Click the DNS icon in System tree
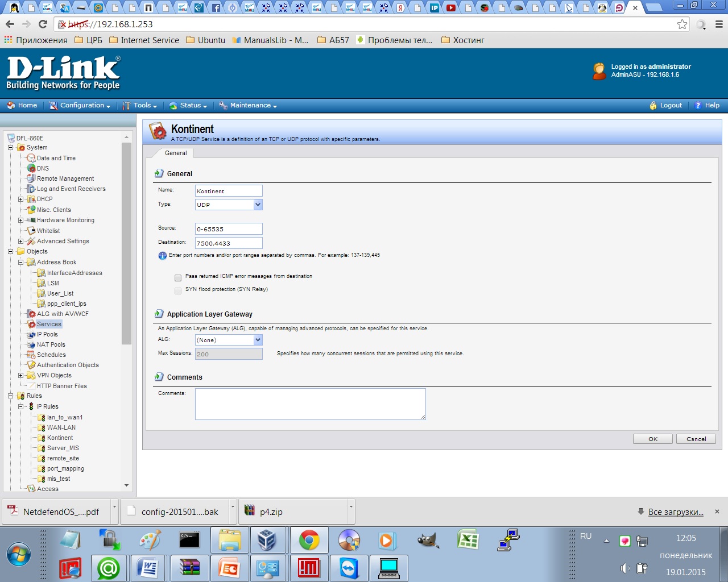 pyautogui.click(x=31, y=168)
